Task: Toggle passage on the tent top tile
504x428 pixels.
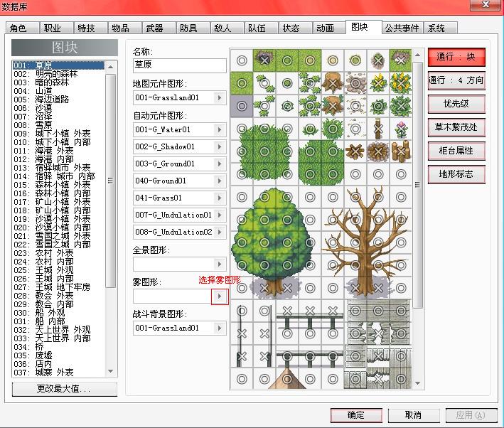Action: point(287,379)
